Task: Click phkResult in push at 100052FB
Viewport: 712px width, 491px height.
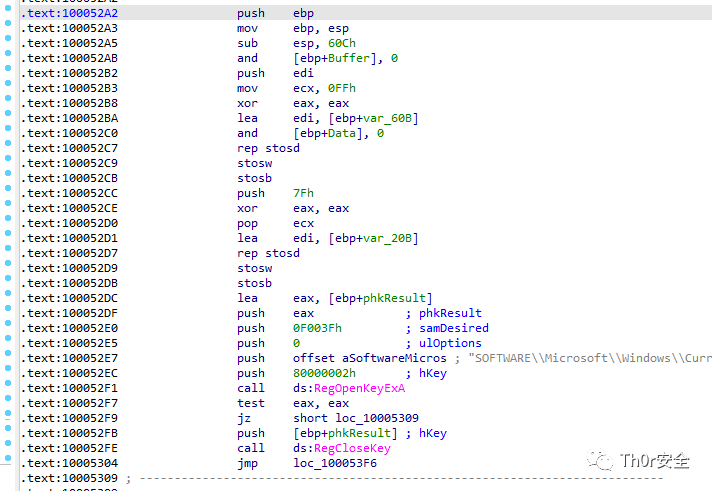Action: [x=359, y=433]
